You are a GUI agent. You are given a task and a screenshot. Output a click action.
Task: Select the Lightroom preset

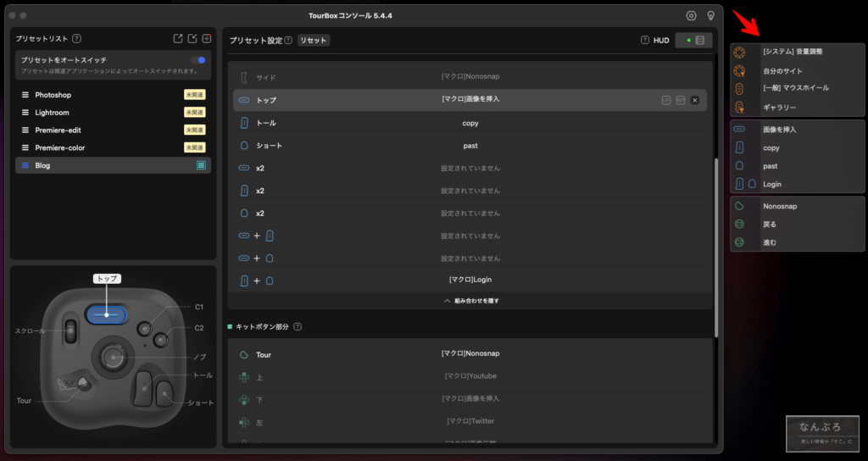click(x=53, y=112)
